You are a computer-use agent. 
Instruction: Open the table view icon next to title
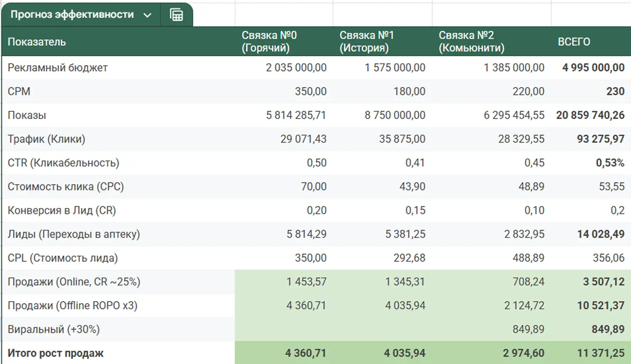[x=176, y=15]
